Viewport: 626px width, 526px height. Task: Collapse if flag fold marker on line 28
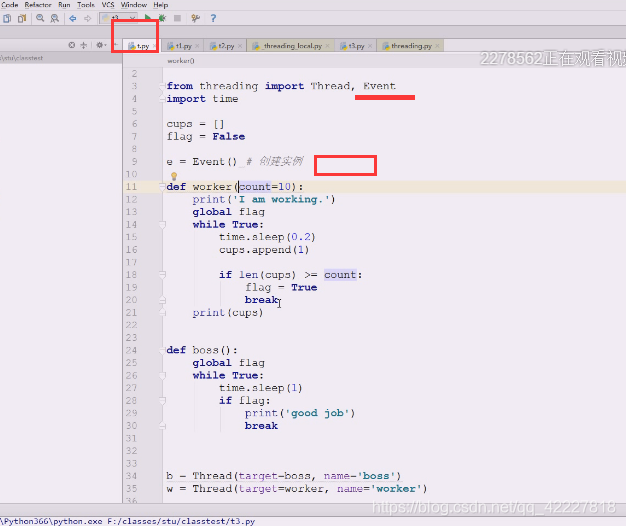[162, 401]
